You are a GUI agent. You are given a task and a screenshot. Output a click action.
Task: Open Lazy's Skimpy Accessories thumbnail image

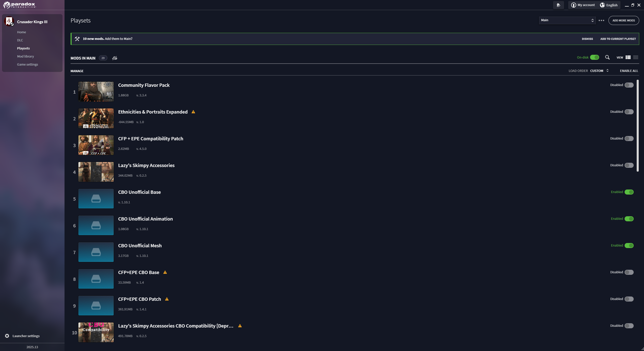click(96, 172)
